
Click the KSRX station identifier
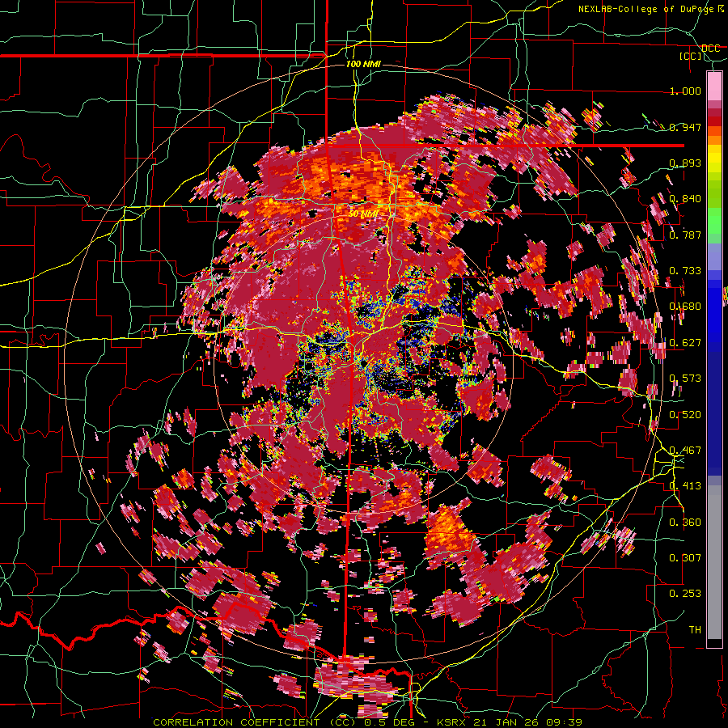453,722
